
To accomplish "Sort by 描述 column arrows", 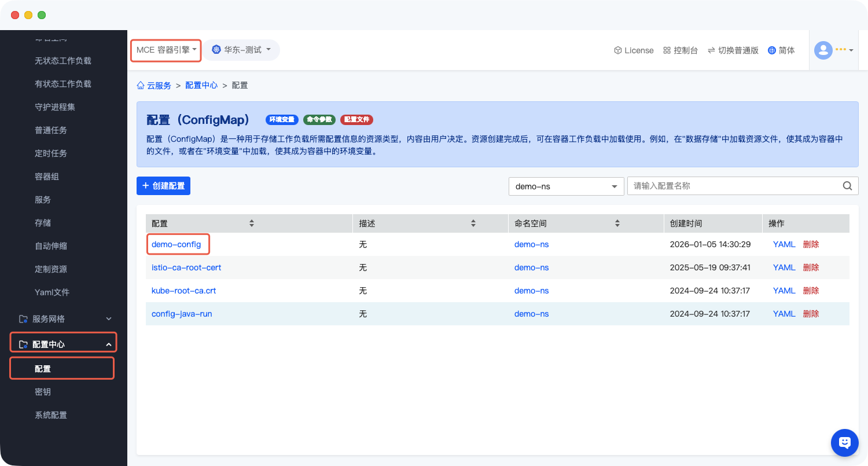I will point(473,223).
